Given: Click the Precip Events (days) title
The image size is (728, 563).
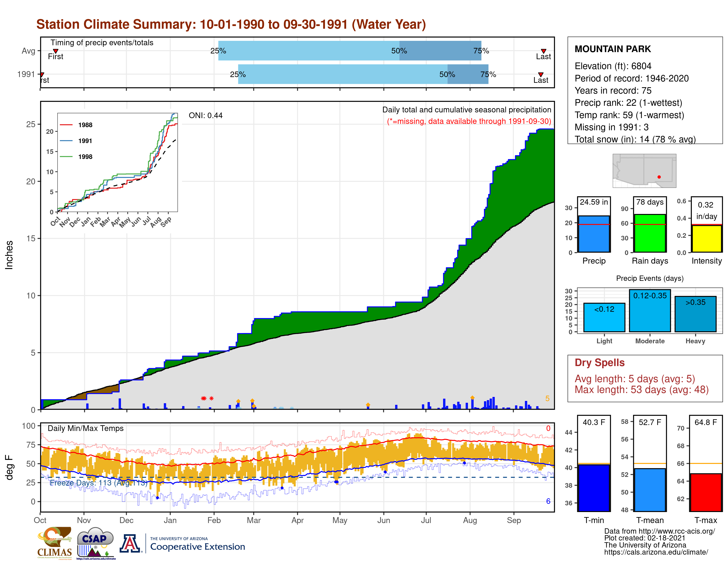Looking at the screenshot, I should click(x=650, y=278).
